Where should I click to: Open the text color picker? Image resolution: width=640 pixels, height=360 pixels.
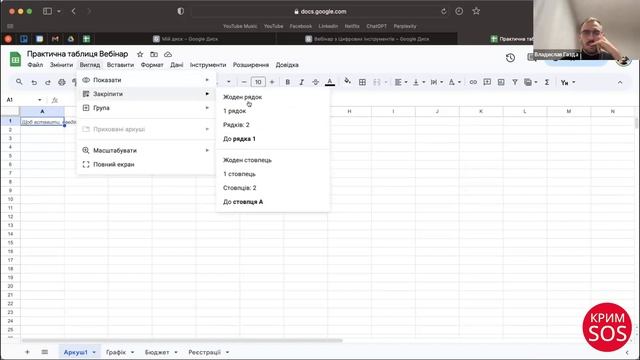click(x=330, y=82)
